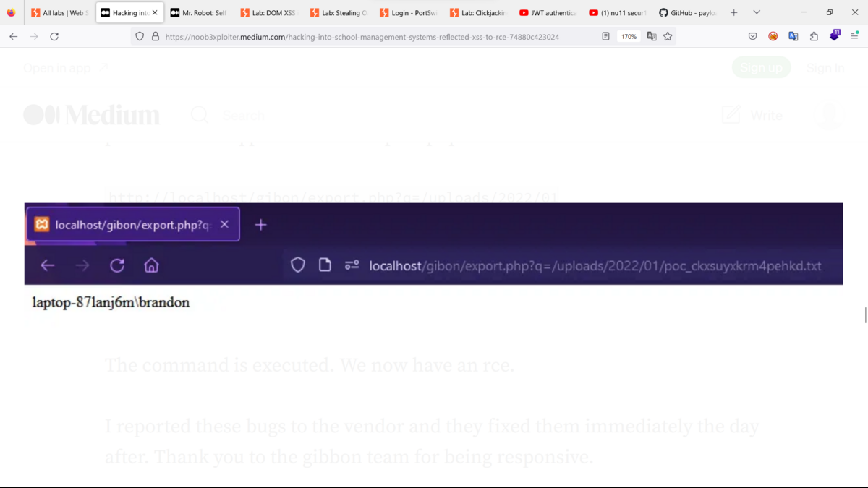Open the tracking protection shield icon

click(x=140, y=36)
